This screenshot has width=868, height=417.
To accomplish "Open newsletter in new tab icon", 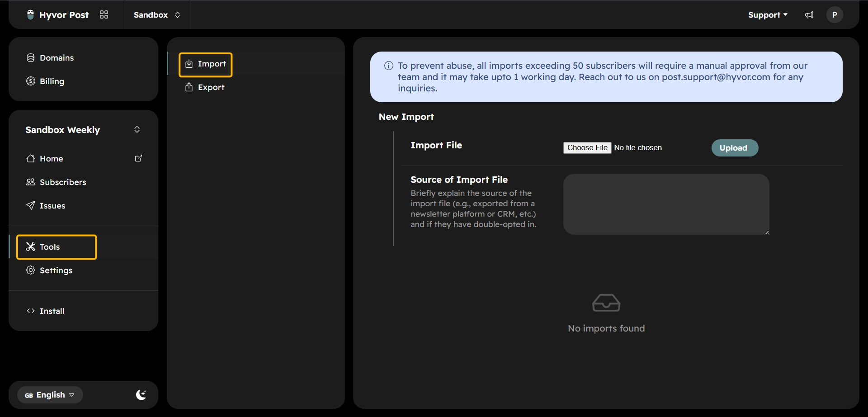I will [x=139, y=158].
